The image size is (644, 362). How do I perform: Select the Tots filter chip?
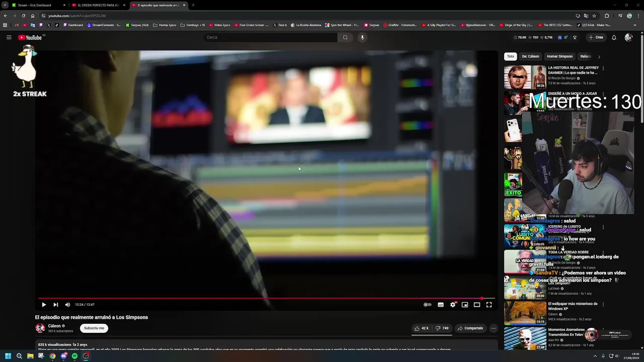[x=511, y=56]
